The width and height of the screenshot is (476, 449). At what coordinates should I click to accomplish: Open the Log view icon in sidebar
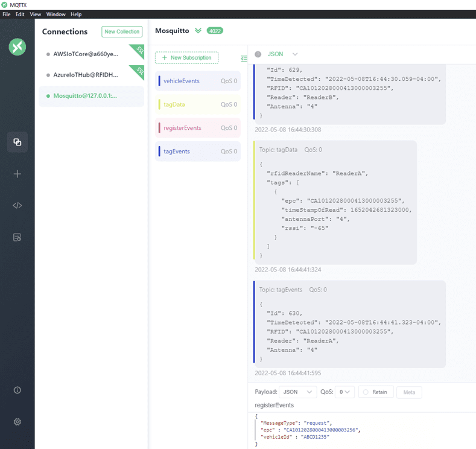pyautogui.click(x=17, y=237)
